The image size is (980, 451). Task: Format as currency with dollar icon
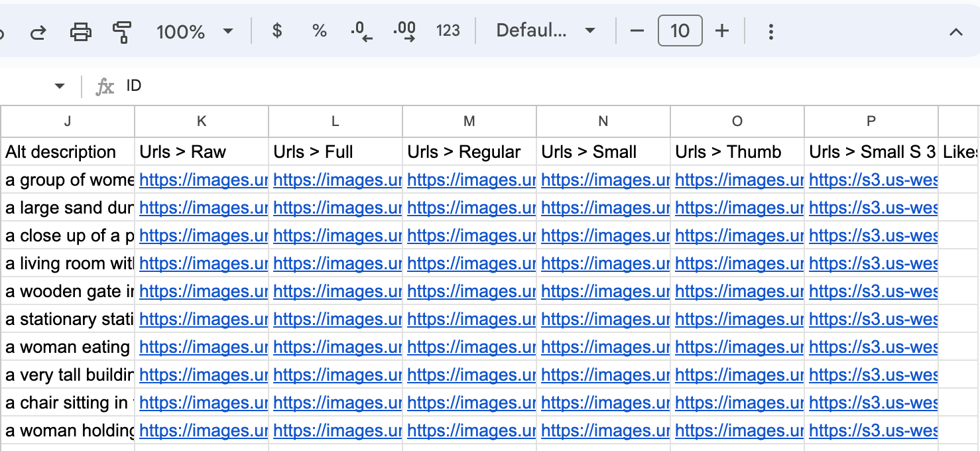coord(277,31)
